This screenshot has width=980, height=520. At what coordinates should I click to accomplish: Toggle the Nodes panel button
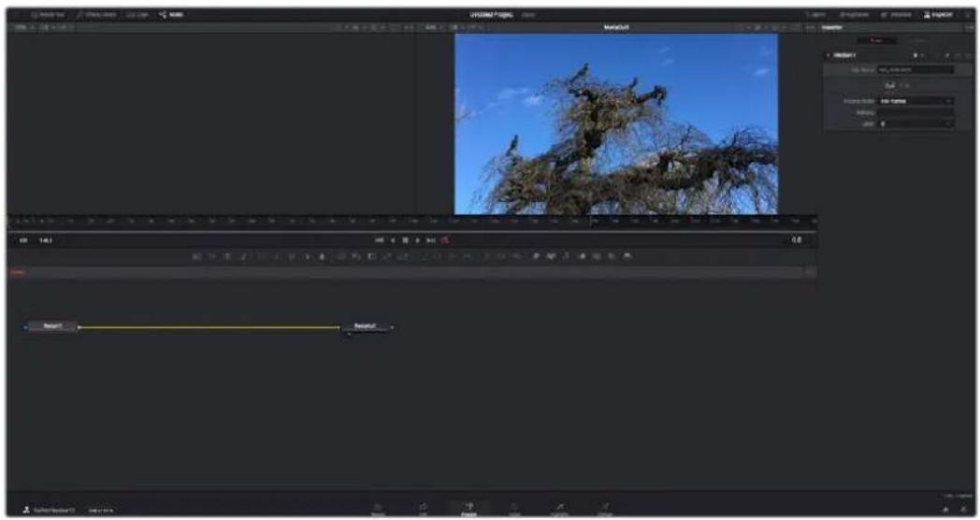[x=171, y=14]
